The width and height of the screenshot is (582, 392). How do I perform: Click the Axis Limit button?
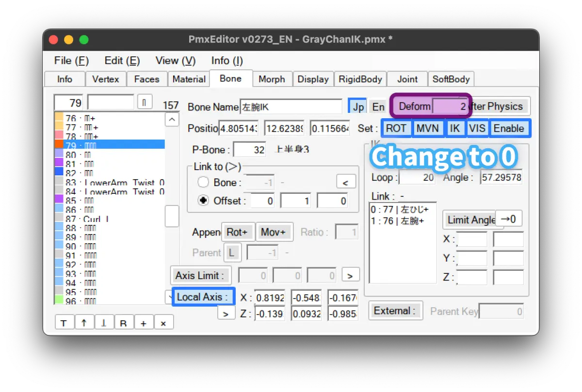[x=201, y=275]
